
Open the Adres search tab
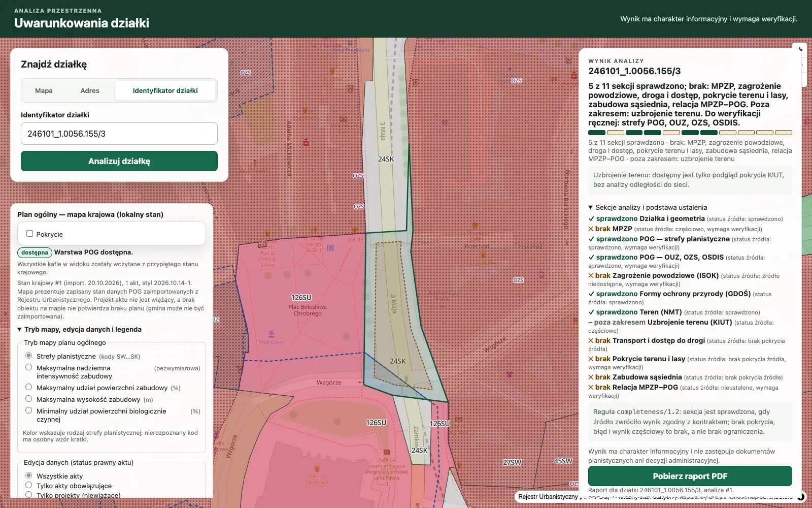point(90,90)
